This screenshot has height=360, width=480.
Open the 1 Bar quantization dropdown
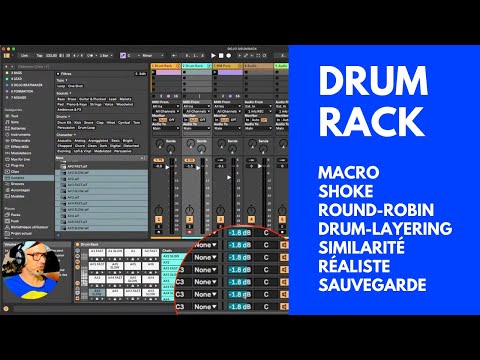(x=106, y=55)
